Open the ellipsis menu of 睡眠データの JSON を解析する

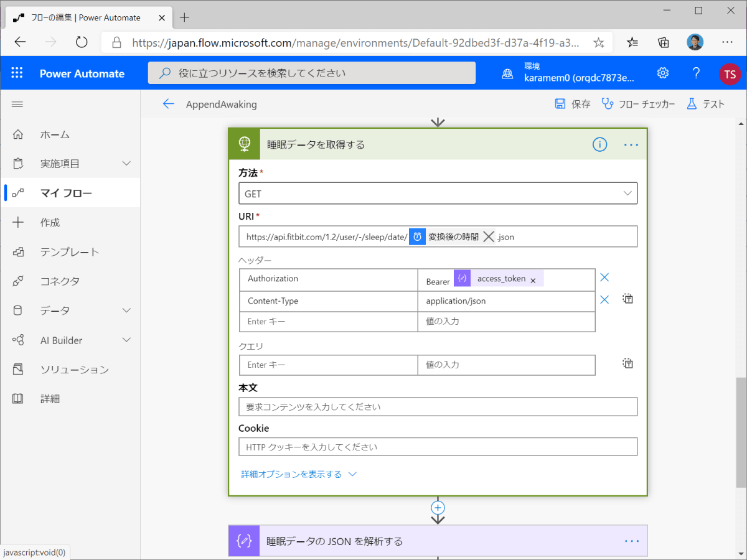[x=631, y=541]
